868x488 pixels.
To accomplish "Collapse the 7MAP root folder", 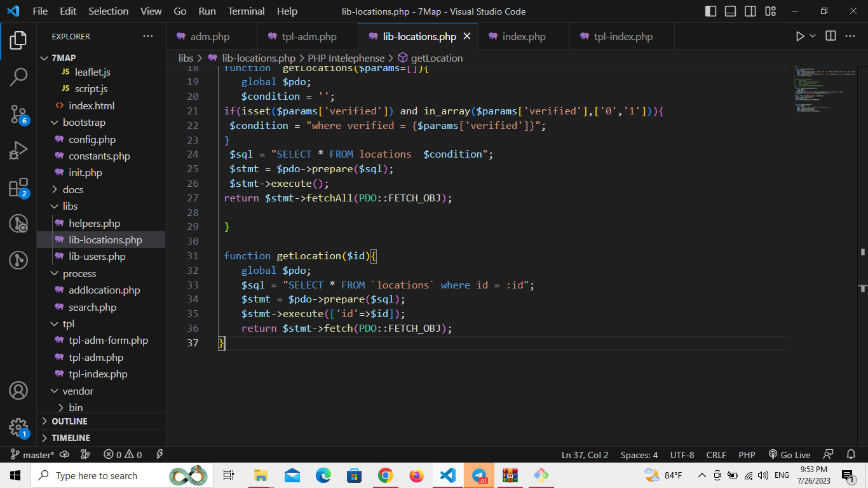I will (102, 58).
